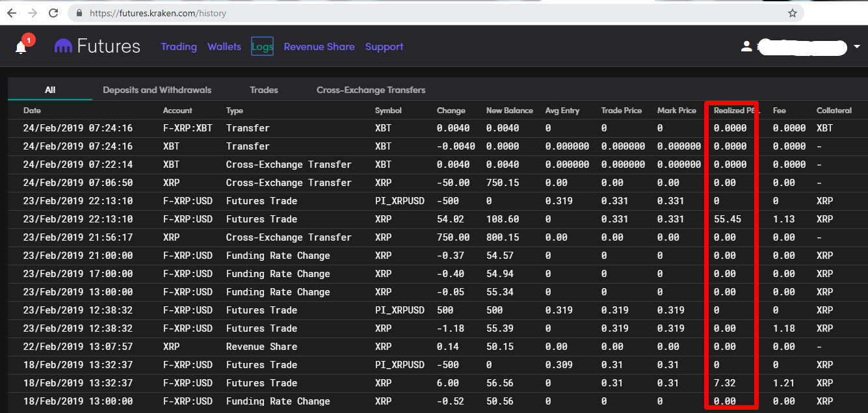Click the date 23/Feb/2019 17:00:00
The width and height of the screenshot is (868, 413).
[78, 274]
